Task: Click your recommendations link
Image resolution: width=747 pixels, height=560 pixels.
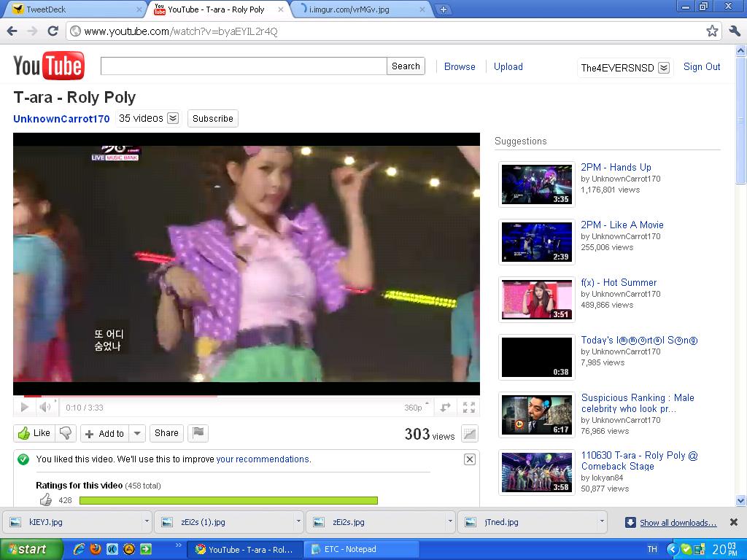Action: coord(263,459)
